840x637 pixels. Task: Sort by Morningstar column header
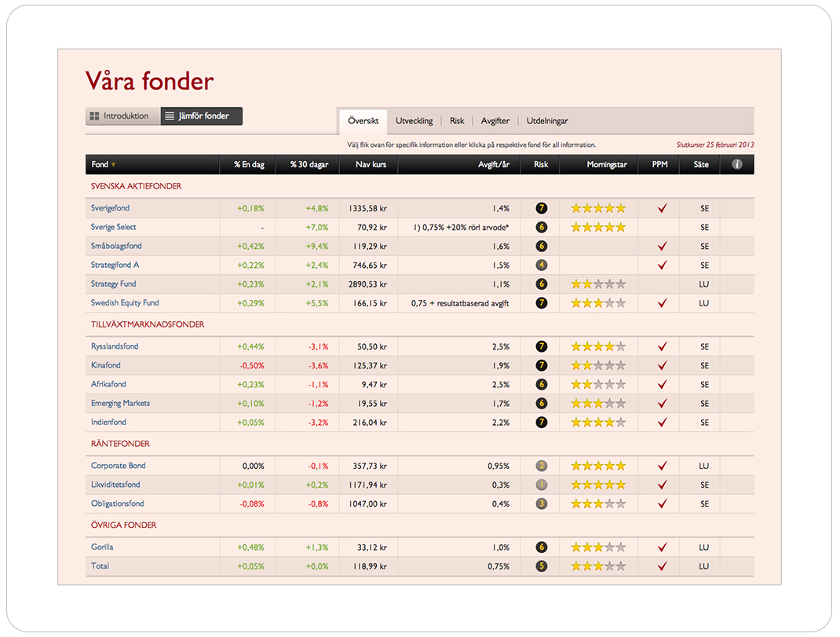click(606, 164)
